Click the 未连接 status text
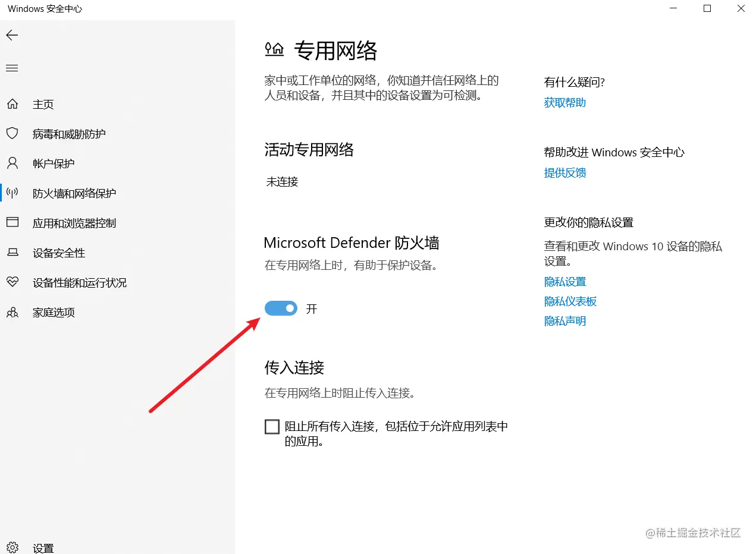This screenshot has height=554, width=756. pos(282,182)
